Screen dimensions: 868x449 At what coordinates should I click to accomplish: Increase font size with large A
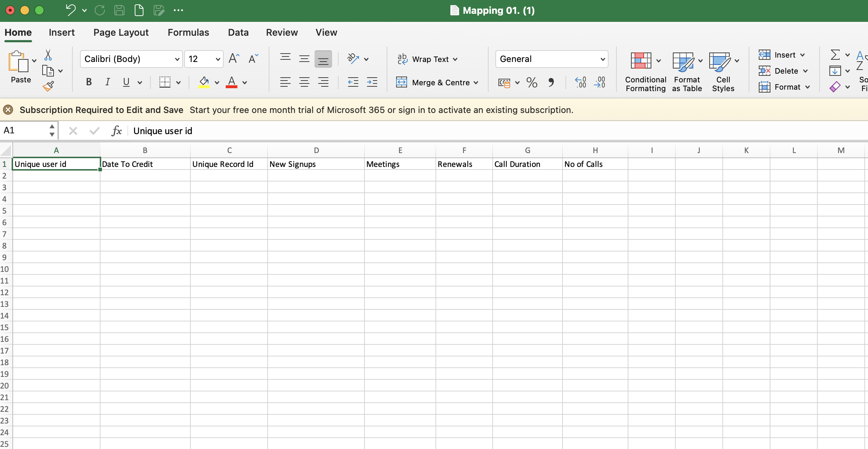(234, 59)
